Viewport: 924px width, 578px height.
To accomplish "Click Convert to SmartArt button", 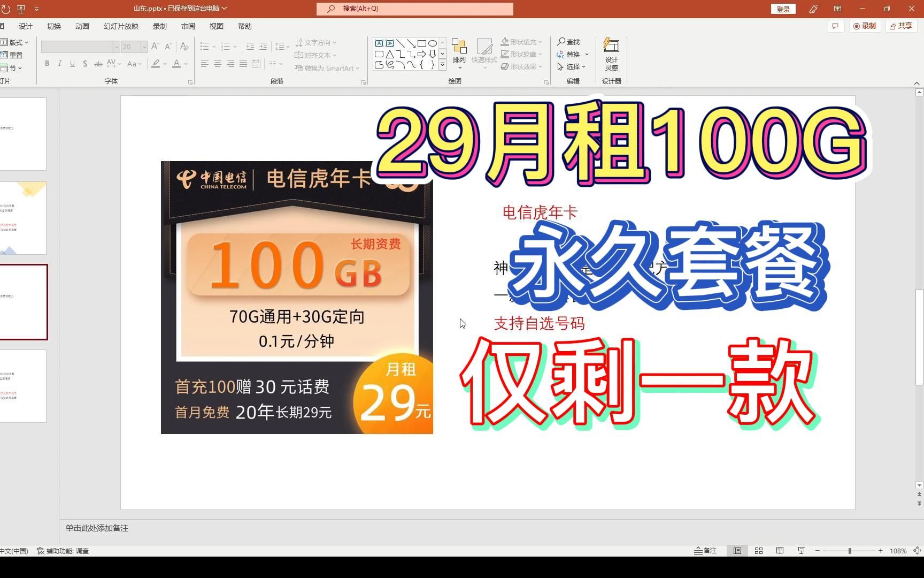I will [x=327, y=68].
